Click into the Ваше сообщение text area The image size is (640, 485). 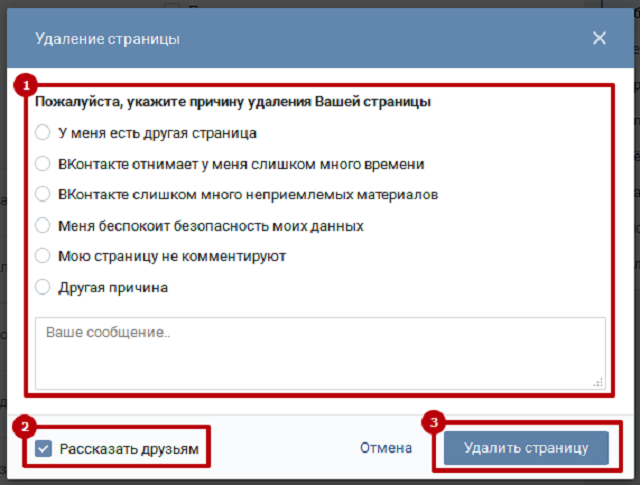pyautogui.click(x=320, y=353)
